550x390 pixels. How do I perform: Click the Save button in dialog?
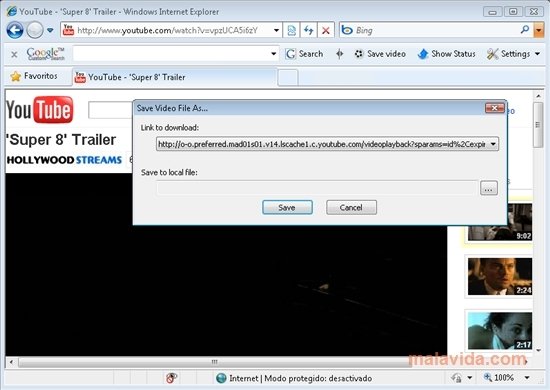(287, 208)
